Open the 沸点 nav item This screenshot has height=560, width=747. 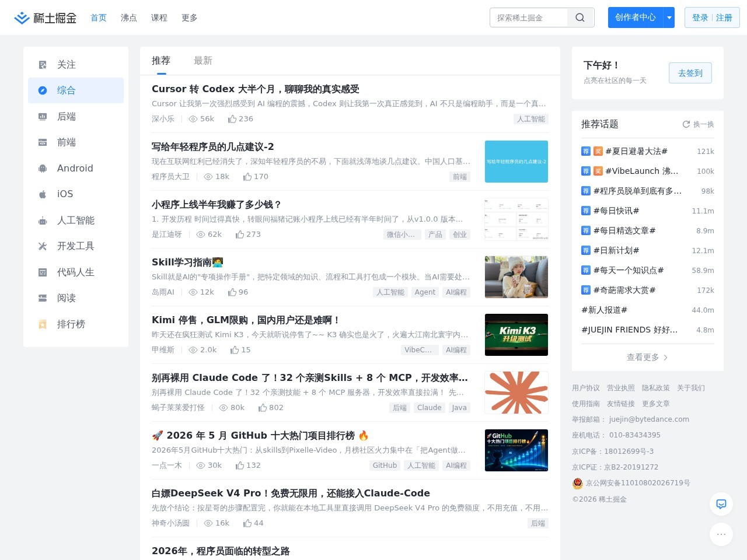(x=129, y=17)
